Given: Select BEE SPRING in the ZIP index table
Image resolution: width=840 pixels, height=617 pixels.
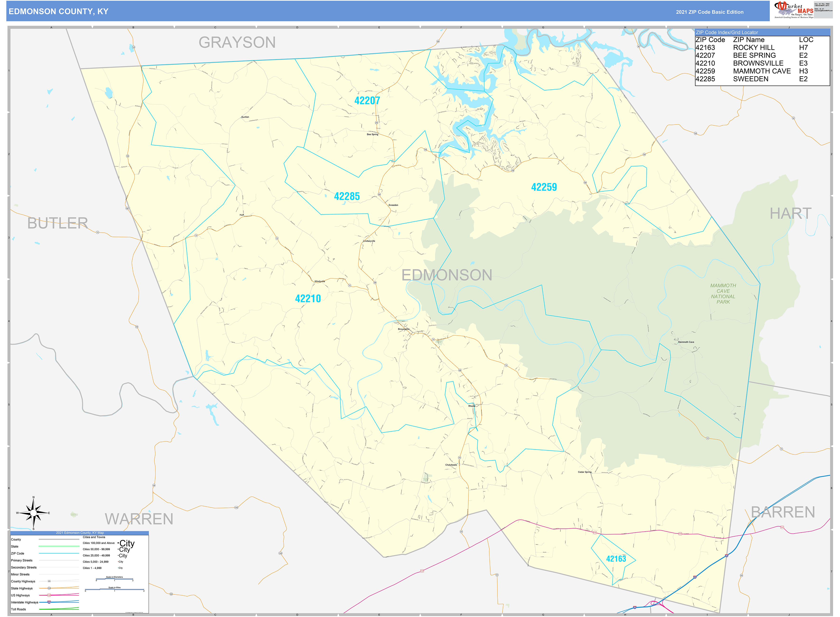Looking at the screenshot, I should pyautogui.click(x=754, y=55).
